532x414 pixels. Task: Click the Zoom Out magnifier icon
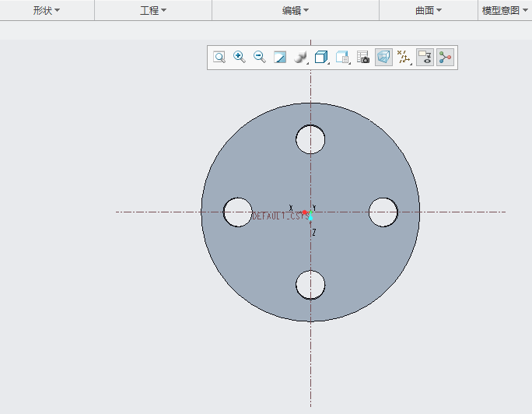pos(260,57)
